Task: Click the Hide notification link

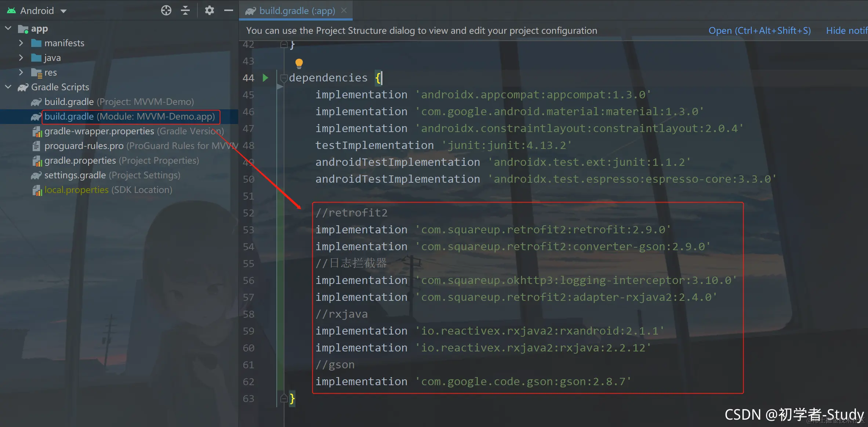Action: pyautogui.click(x=848, y=30)
